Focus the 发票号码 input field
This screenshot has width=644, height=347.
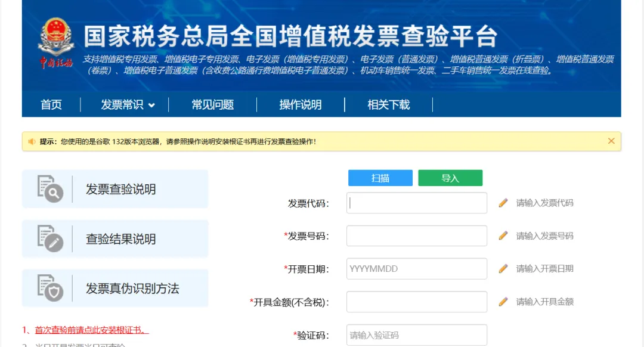416,236
